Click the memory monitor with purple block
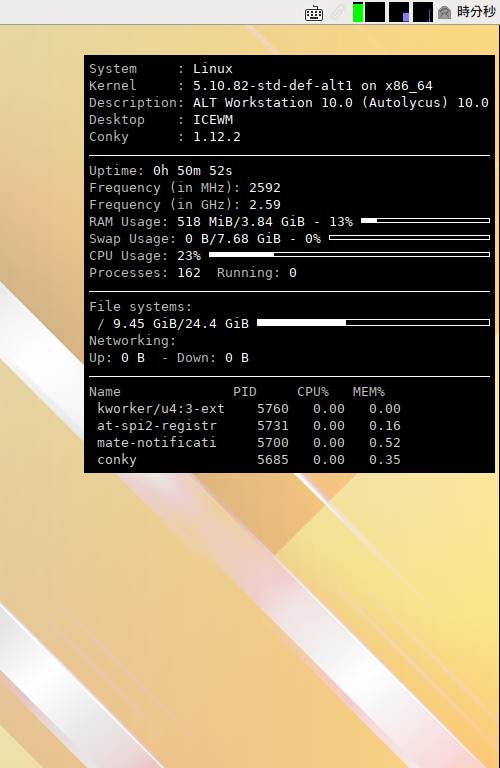500x768 pixels. (x=399, y=12)
